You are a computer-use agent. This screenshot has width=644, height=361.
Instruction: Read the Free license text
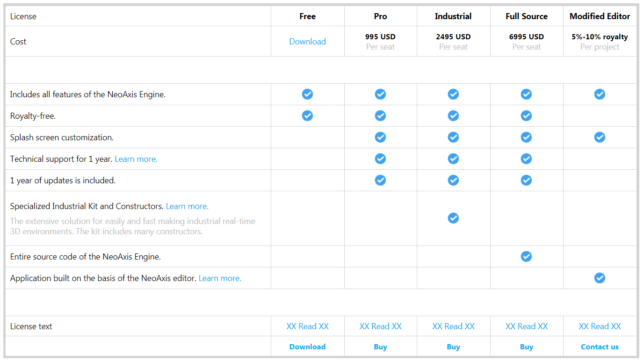pyautogui.click(x=307, y=326)
